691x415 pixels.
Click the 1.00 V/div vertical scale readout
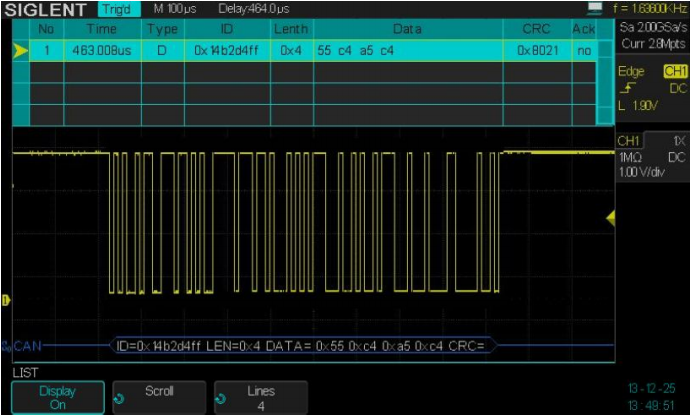(x=642, y=172)
